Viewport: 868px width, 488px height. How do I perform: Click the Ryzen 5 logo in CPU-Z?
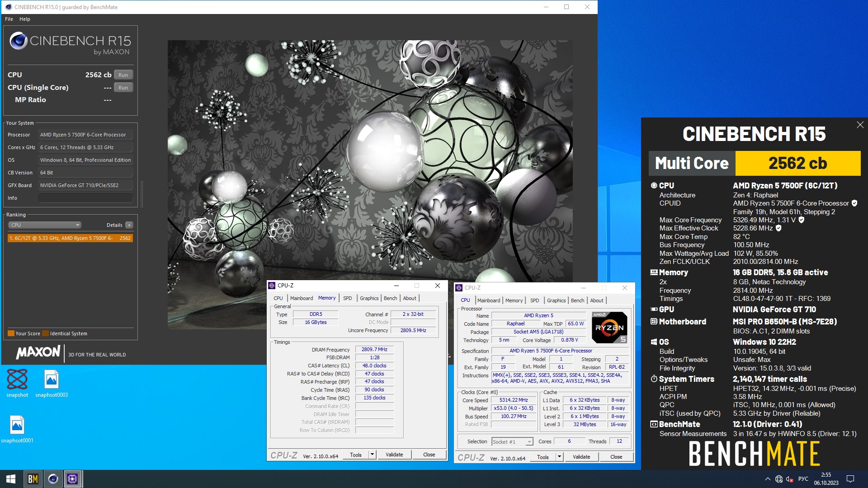(x=609, y=327)
